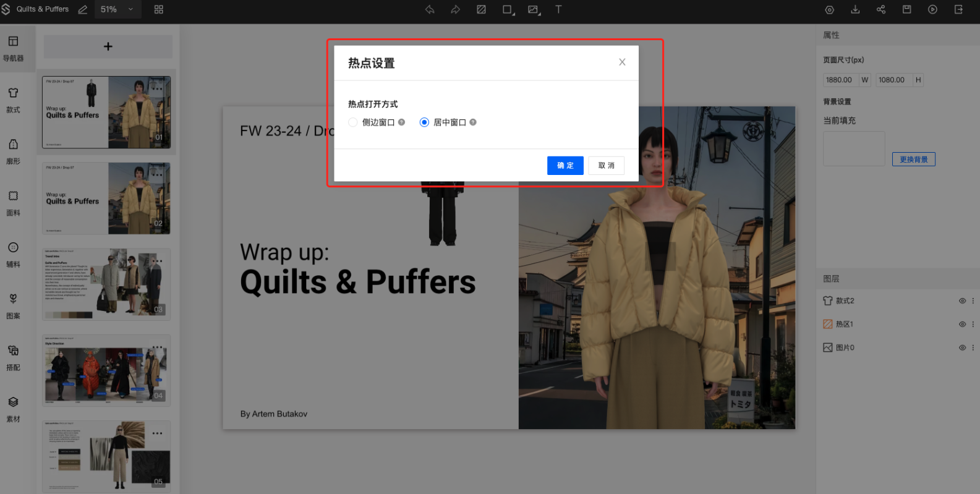Open the 廓形 silhouette panel
The width and height of the screenshot is (980, 494).
(x=13, y=151)
